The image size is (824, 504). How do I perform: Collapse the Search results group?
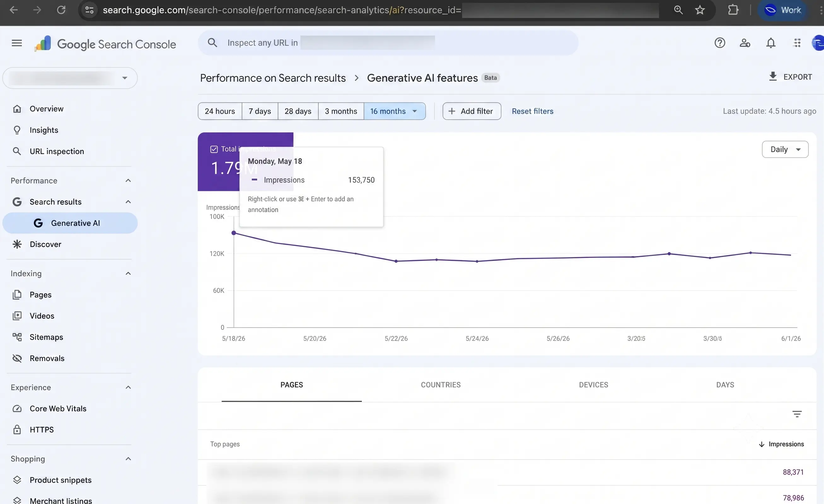coord(128,202)
